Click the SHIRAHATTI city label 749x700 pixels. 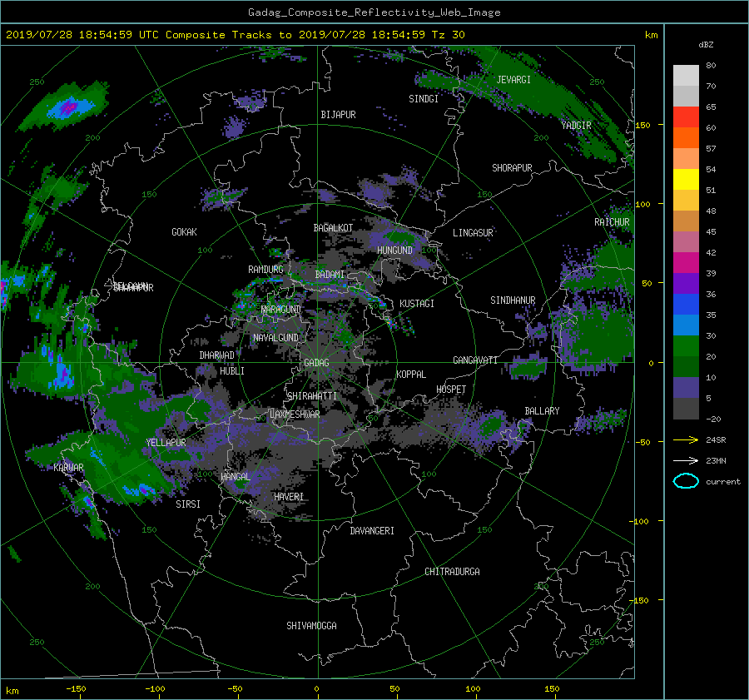[312, 396]
